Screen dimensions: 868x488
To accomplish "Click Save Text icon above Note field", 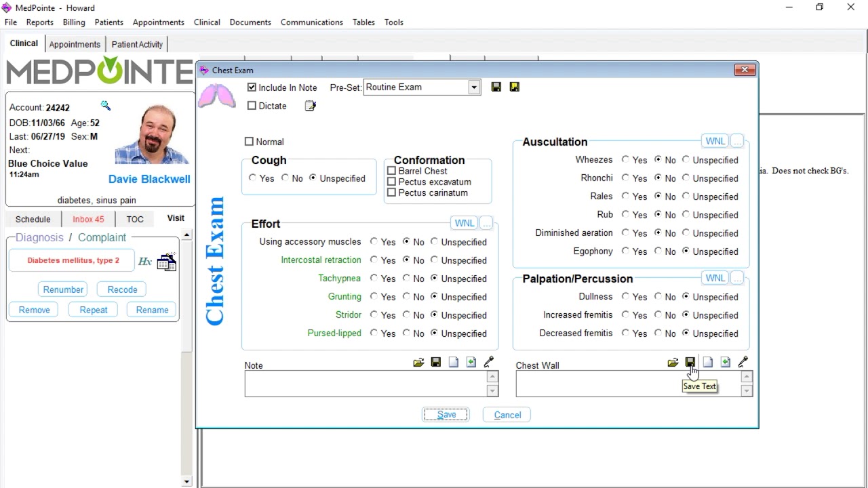I will pos(436,363).
